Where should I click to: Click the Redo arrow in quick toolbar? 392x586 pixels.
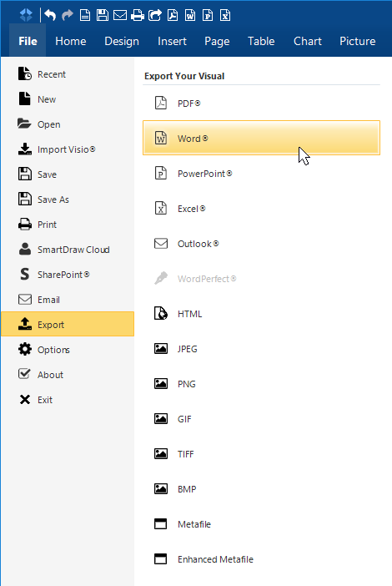[68, 15]
